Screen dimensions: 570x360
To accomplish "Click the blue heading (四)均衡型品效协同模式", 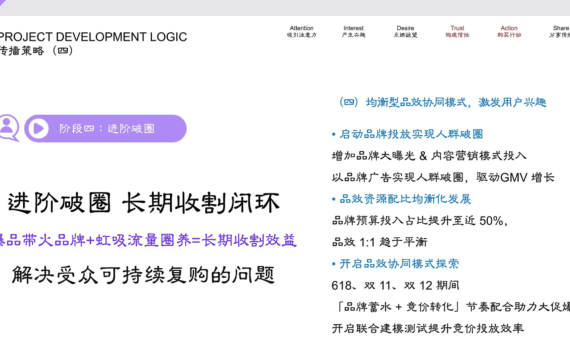I will pos(442,102).
